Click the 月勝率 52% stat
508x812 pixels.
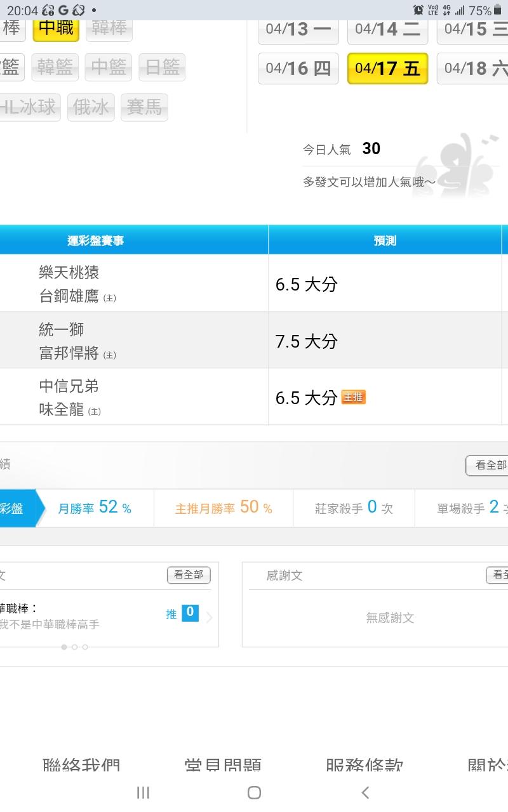[x=95, y=507]
